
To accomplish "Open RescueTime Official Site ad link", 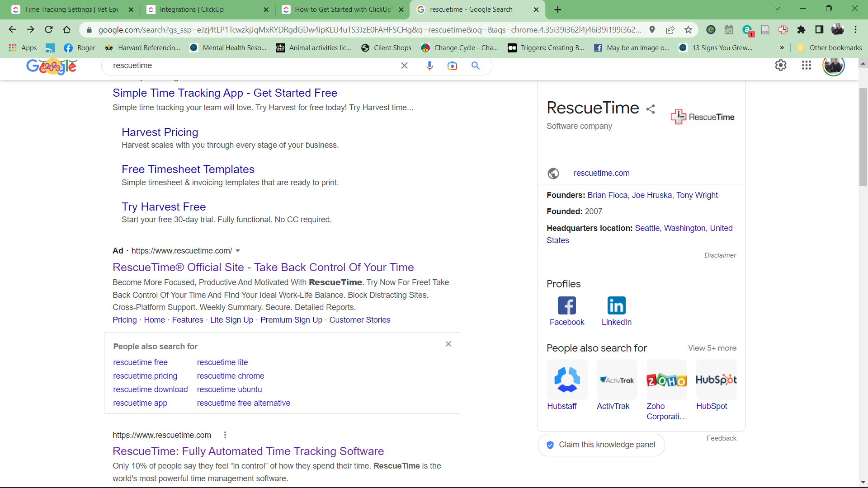I will (x=263, y=267).
